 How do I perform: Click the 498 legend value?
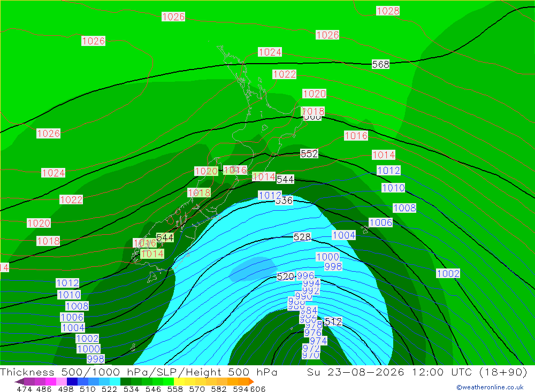tap(65, 389)
